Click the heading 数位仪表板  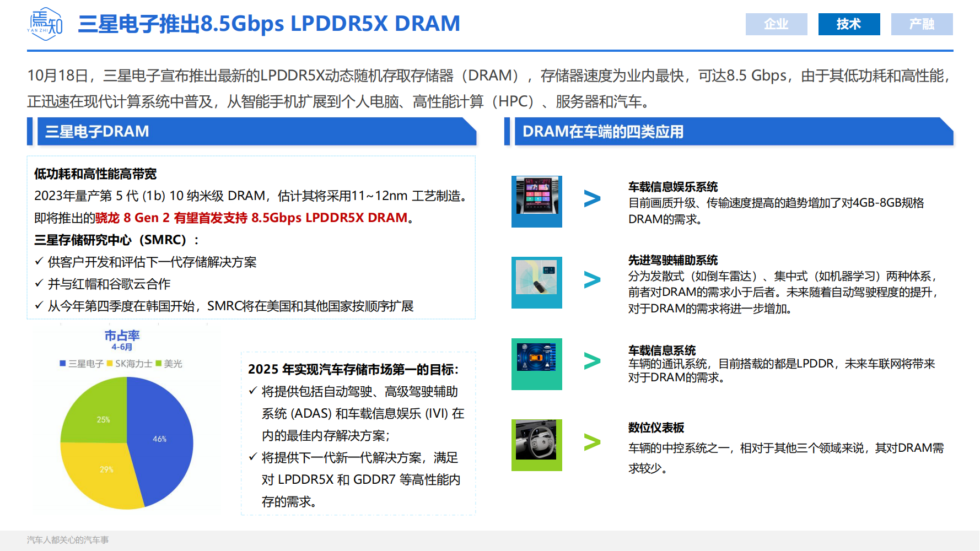[656, 428]
